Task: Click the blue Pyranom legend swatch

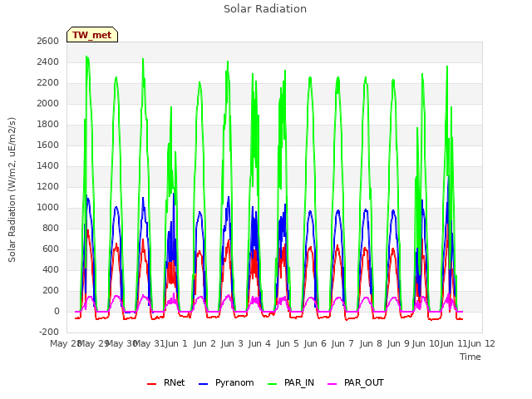Action: [203, 384]
